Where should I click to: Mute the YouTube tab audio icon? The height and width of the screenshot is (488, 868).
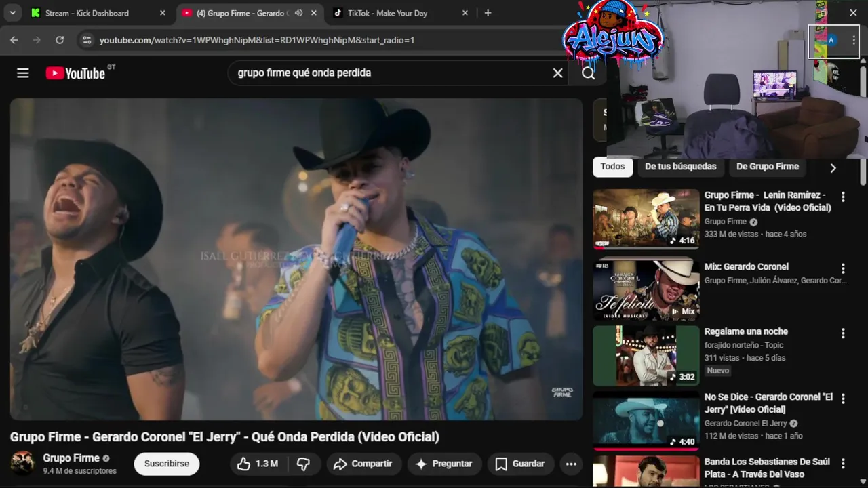pyautogui.click(x=298, y=13)
